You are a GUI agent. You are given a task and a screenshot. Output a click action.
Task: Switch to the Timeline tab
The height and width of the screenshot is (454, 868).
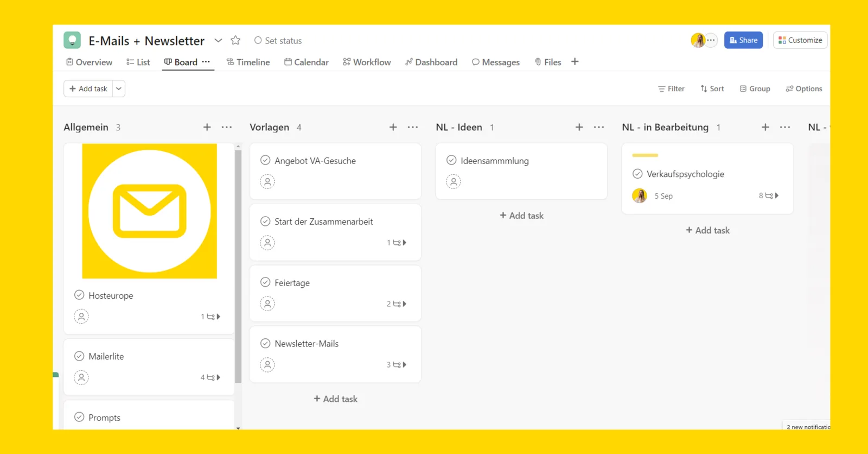coord(248,62)
